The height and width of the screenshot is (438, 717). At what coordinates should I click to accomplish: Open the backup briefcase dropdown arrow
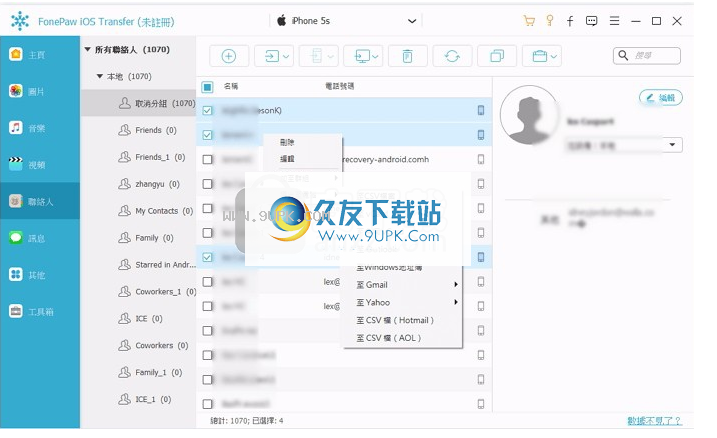[554, 57]
